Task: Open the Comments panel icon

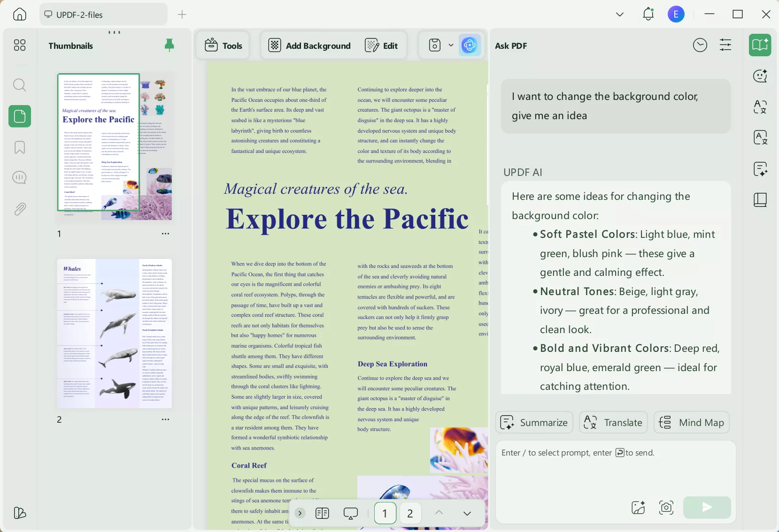Action: [x=20, y=177]
